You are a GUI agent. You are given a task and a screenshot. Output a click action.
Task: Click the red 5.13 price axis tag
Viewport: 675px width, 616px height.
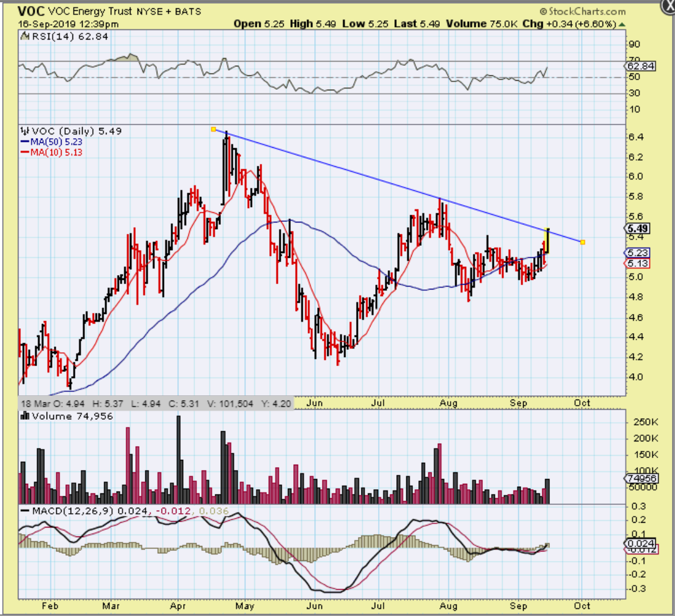(637, 264)
